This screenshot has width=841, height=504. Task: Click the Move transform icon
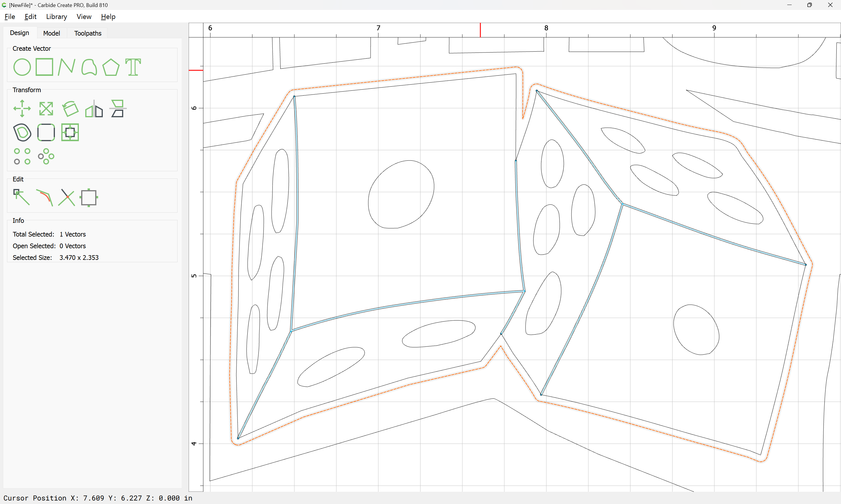click(22, 109)
